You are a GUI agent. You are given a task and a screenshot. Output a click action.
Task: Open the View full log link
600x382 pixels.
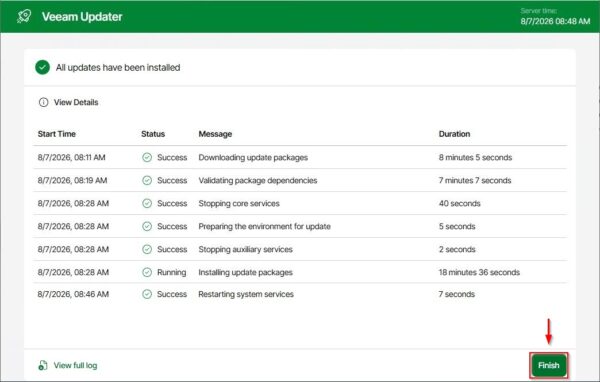pos(75,365)
